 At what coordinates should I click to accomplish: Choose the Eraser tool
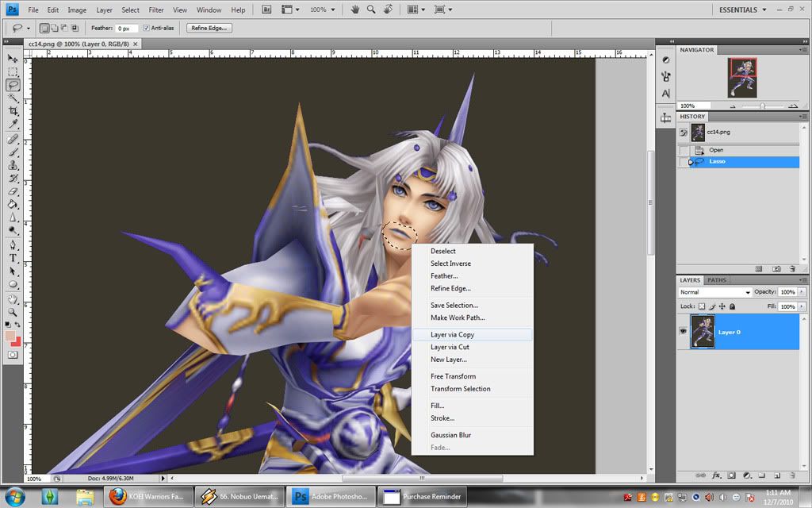[x=13, y=191]
